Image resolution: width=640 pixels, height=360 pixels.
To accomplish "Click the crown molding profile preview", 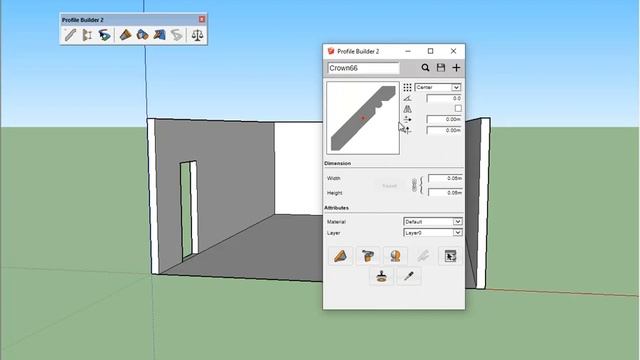I will point(363,118).
